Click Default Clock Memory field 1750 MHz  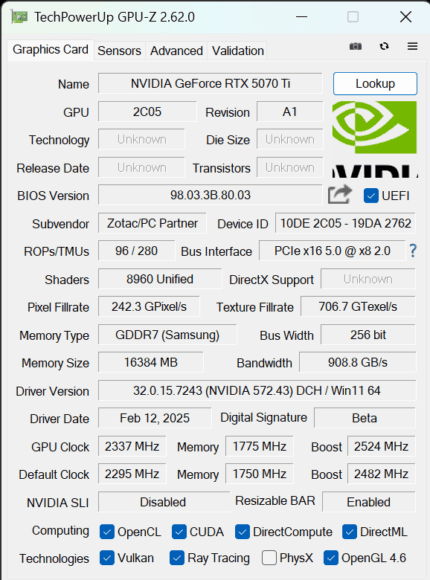pyautogui.click(x=259, y=474)
